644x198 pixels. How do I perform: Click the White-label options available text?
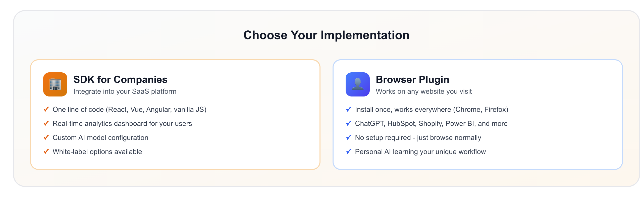pyautogui.click(x=97, y=152)
